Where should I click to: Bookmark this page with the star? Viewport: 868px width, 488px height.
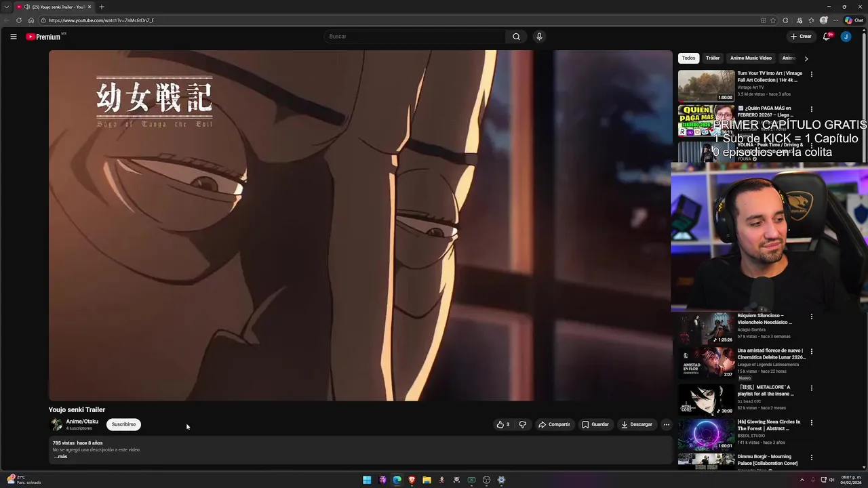(773, 20)
